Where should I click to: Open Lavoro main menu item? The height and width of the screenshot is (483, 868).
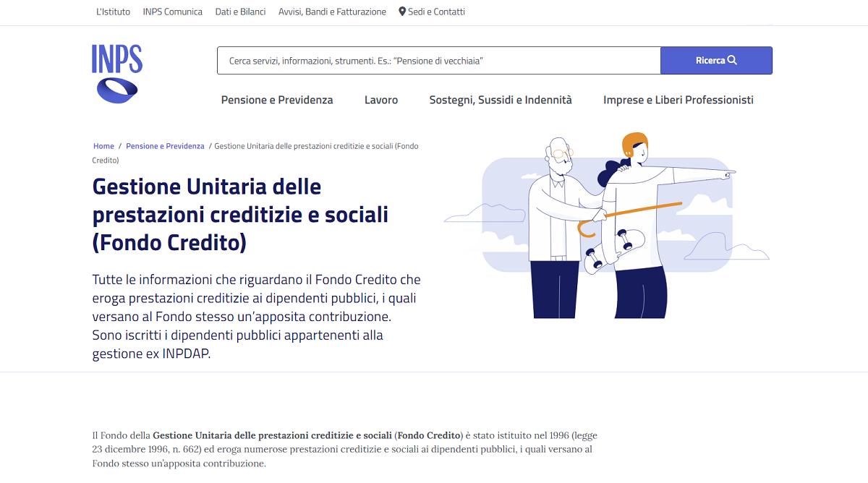pyautogui.click(x=381, y=100)
